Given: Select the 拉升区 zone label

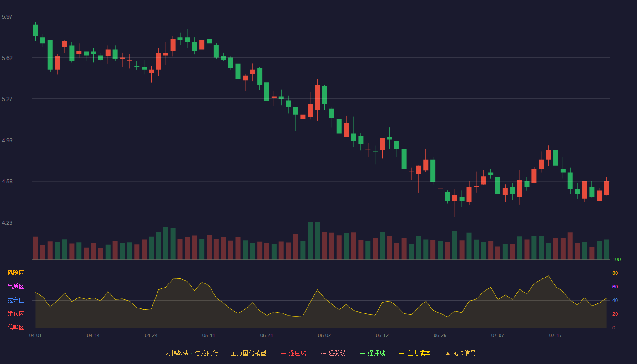Looking at the screenshot, I should click(x=15, y=300).
